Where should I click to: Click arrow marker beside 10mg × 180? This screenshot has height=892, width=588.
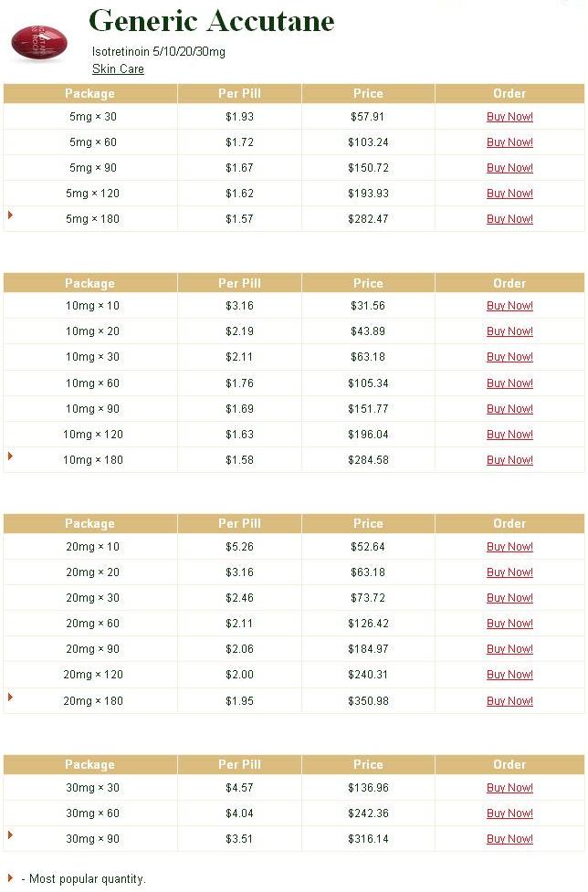pos(10,456)
